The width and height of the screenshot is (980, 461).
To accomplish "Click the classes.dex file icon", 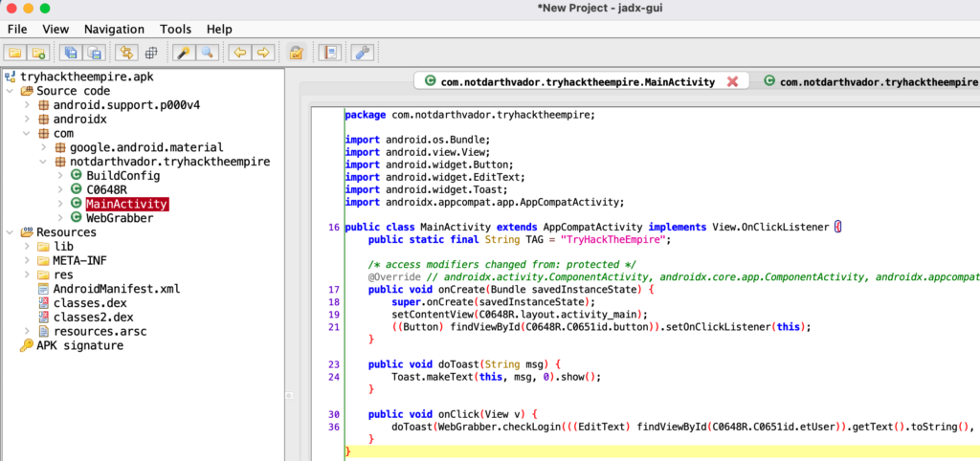I will tap(43, 303).
